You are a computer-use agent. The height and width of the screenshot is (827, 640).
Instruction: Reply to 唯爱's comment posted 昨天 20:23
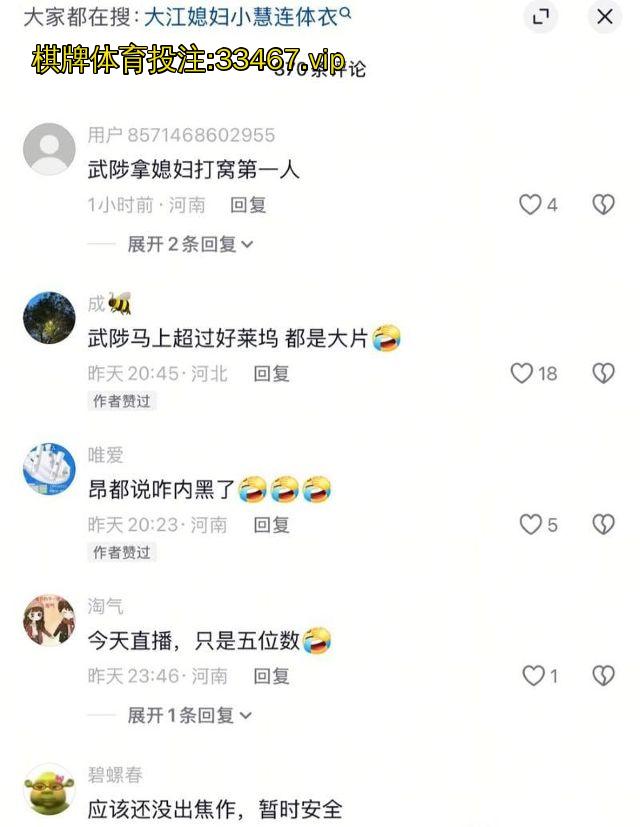coord(271,525)
